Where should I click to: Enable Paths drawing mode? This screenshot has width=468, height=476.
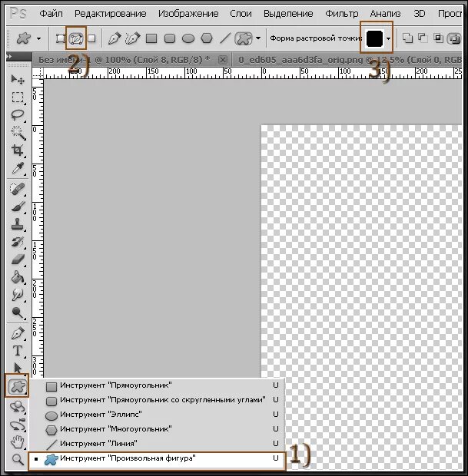(x=76, y=38)
